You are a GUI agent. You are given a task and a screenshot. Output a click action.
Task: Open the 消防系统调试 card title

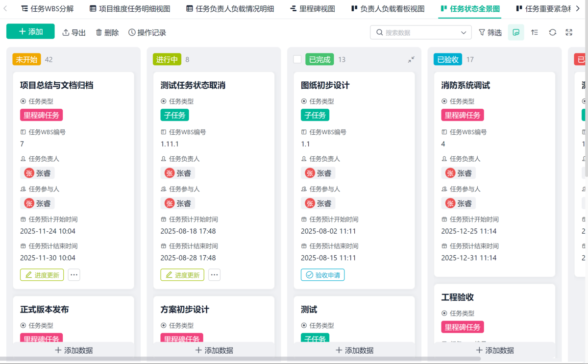tap(466, 85)
